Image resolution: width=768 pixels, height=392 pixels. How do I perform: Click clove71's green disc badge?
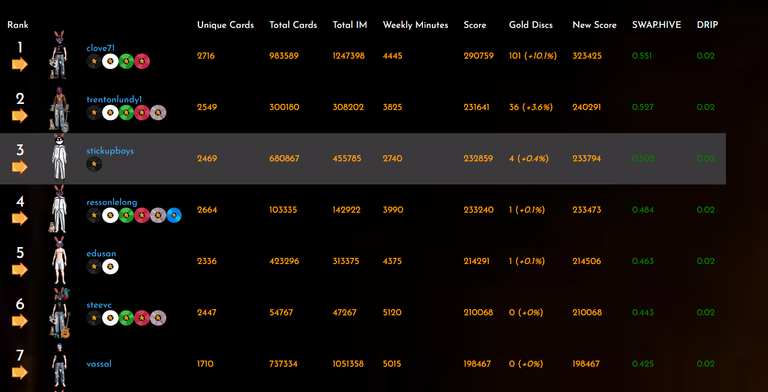pos(126,61)
